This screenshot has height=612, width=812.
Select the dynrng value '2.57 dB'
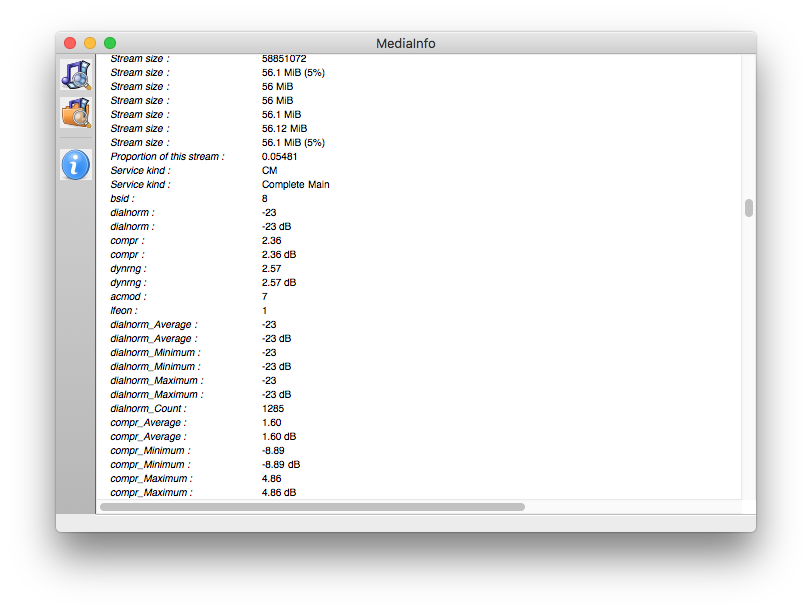(279, 282)
